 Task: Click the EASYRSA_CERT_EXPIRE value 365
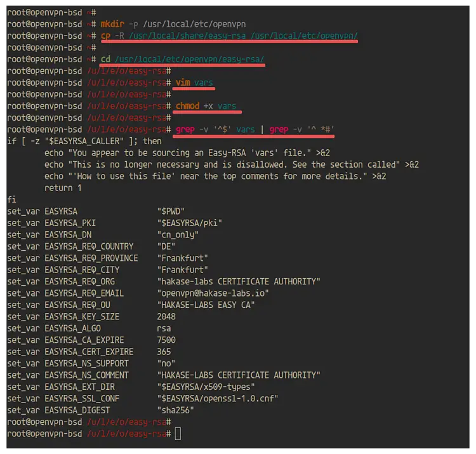[x=164, y=352]
